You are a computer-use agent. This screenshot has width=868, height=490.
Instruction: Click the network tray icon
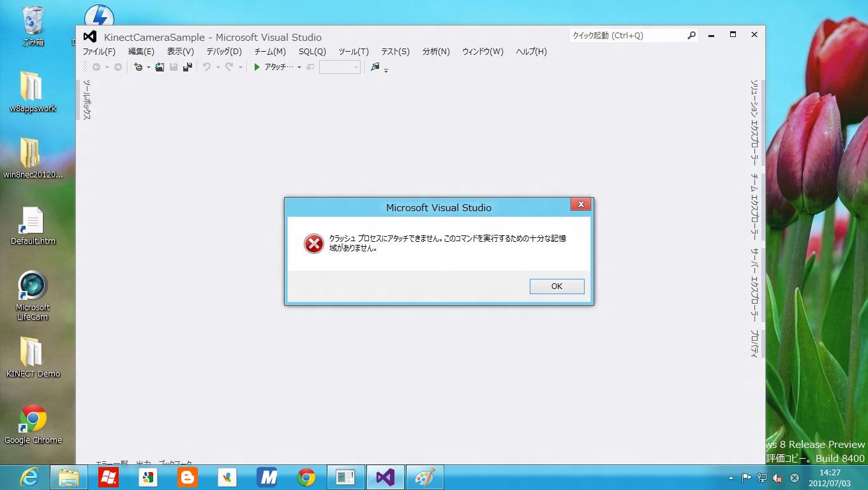[x=761, y=477]
